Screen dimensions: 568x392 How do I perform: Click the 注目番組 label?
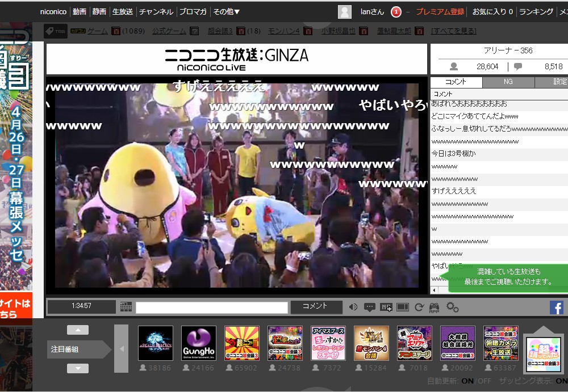click(x=65, y=349)
